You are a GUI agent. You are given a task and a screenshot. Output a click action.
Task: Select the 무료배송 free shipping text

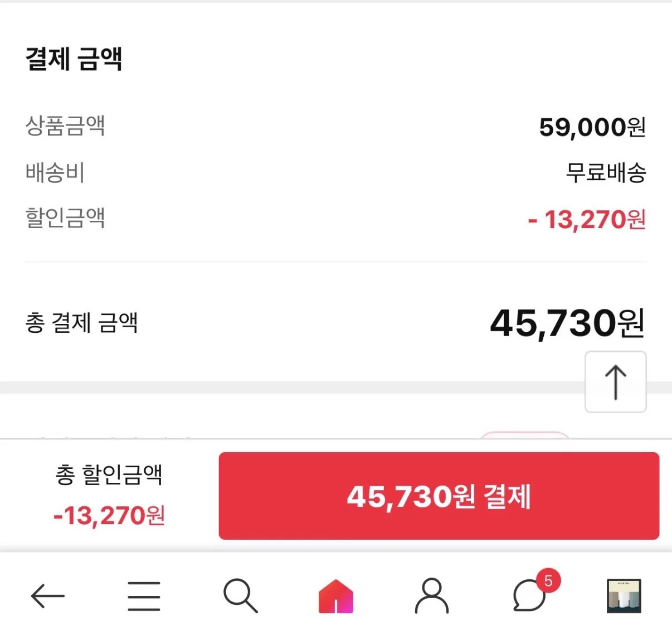pyautogui.click(x=606, y=173)
